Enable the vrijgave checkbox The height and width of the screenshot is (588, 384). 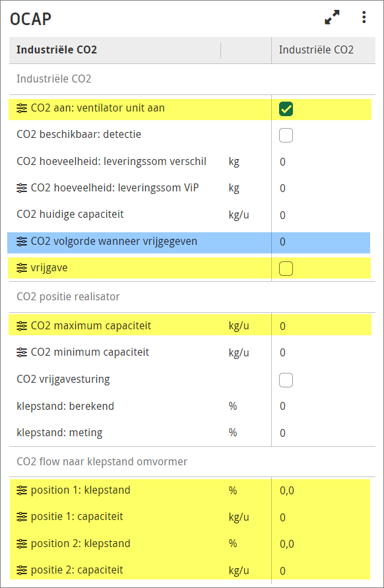point(286,269)
